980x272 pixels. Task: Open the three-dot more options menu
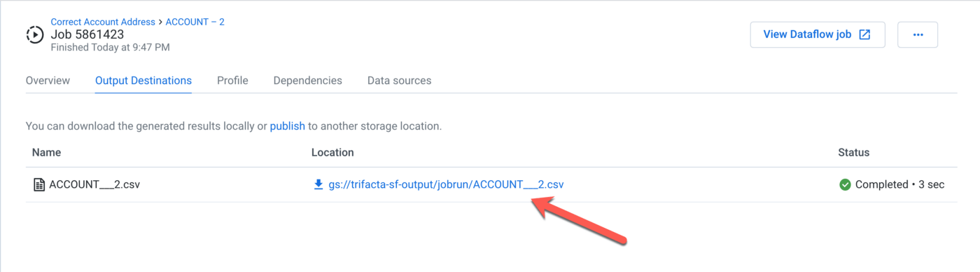[918, 34]
